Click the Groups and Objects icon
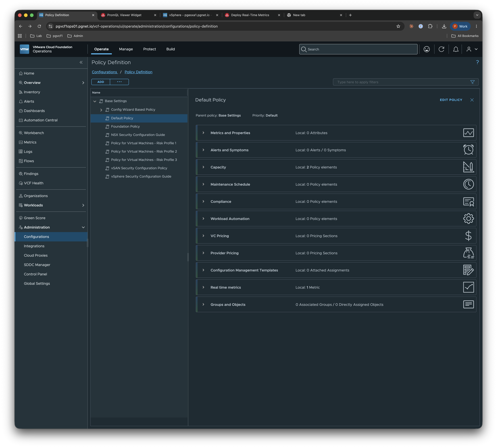The width and height of the screenshot is (497, 448). point(468,305)
